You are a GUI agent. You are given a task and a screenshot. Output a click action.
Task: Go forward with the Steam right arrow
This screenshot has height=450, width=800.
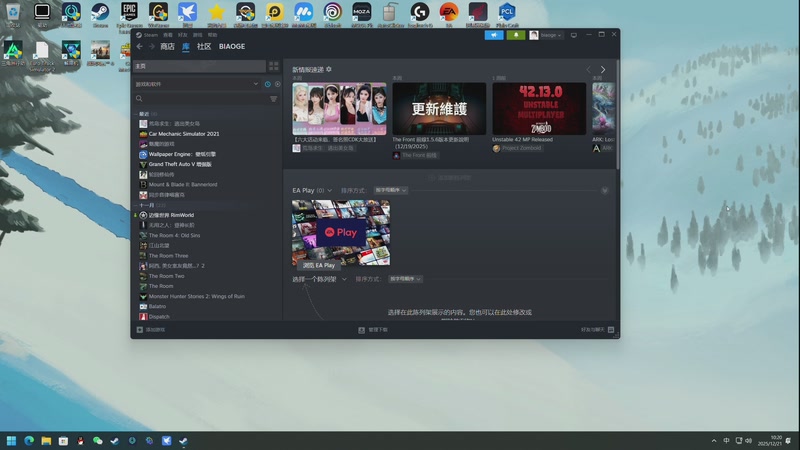coord(152,46)
